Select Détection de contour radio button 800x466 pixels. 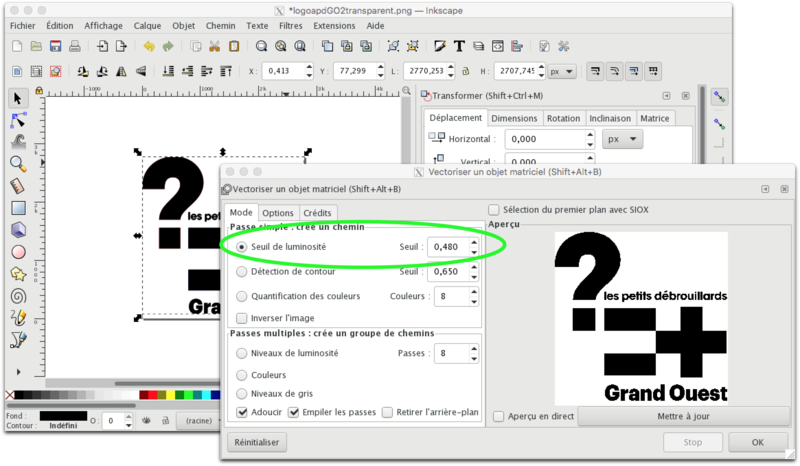[242, 272]
